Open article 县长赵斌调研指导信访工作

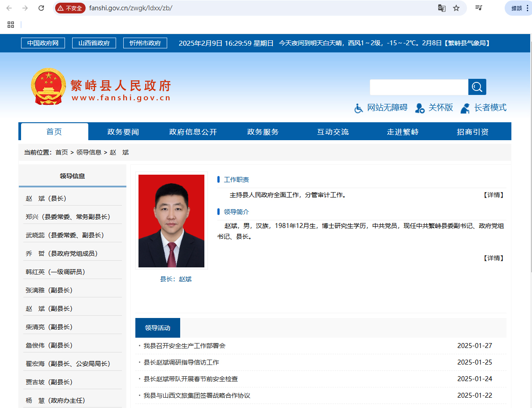click(x=181, y=362)
